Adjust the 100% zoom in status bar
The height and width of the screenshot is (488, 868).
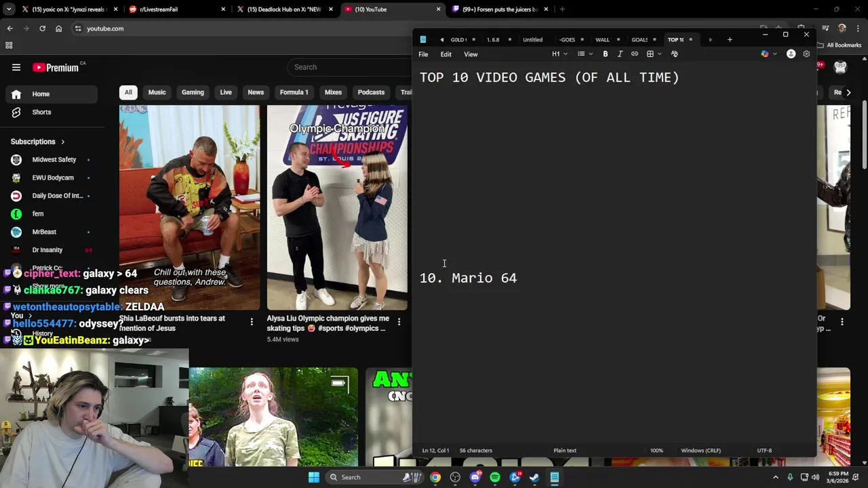(656, 451)
